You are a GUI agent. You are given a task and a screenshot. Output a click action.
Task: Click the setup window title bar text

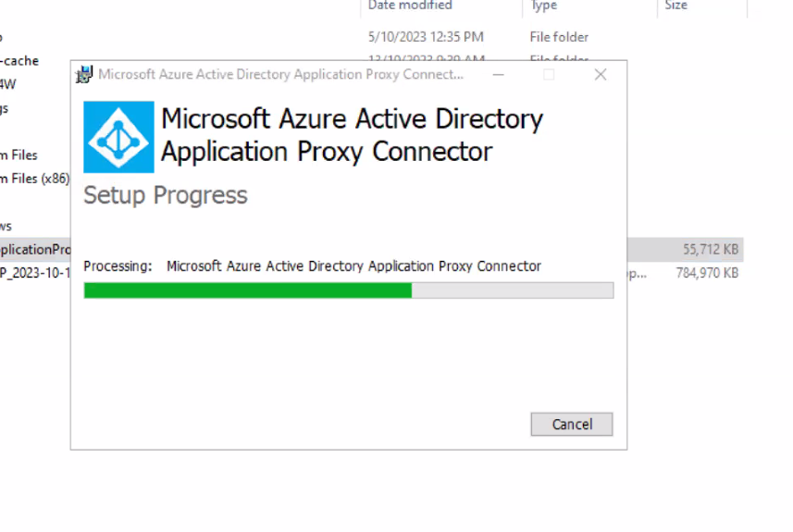tap(280, 75)
